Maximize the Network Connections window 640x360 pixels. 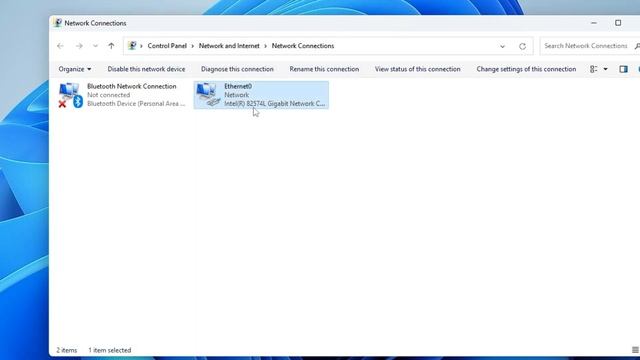618,23
